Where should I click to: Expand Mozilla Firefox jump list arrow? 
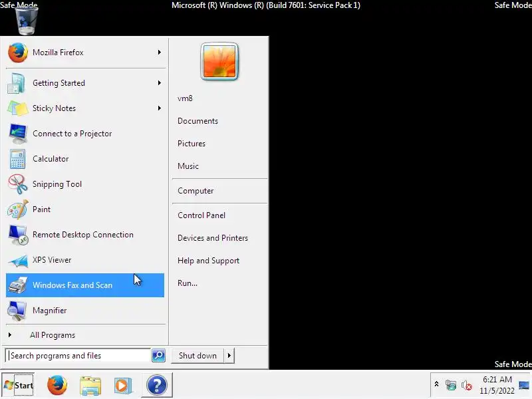coord(159,53)
